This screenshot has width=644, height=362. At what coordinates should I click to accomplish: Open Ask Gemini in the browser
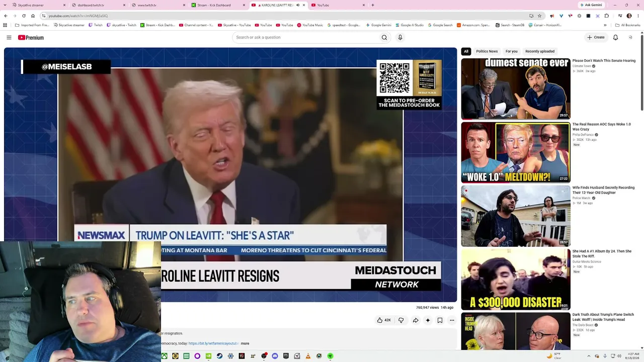click(591, 5)
